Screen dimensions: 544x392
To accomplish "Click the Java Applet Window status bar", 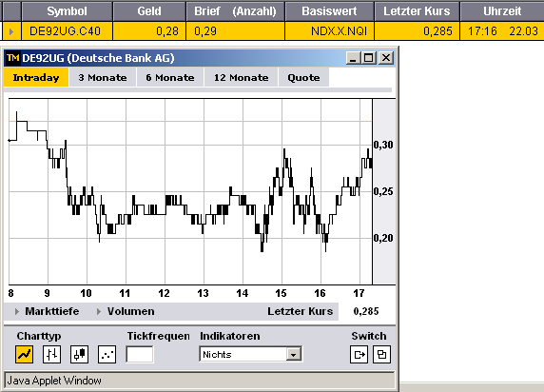I will [199, 381].
